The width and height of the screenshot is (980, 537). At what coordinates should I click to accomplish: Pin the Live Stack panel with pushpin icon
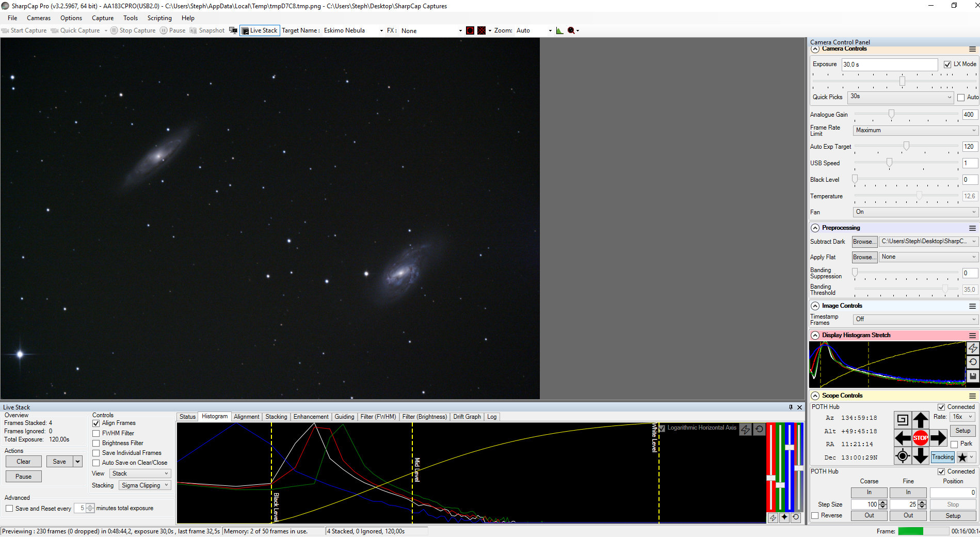(791, 407)
